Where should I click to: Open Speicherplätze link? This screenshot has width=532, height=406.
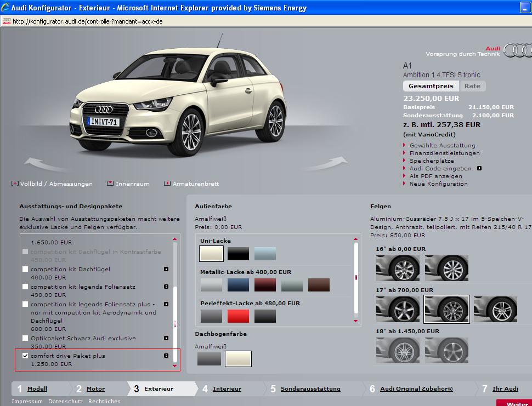432,161
